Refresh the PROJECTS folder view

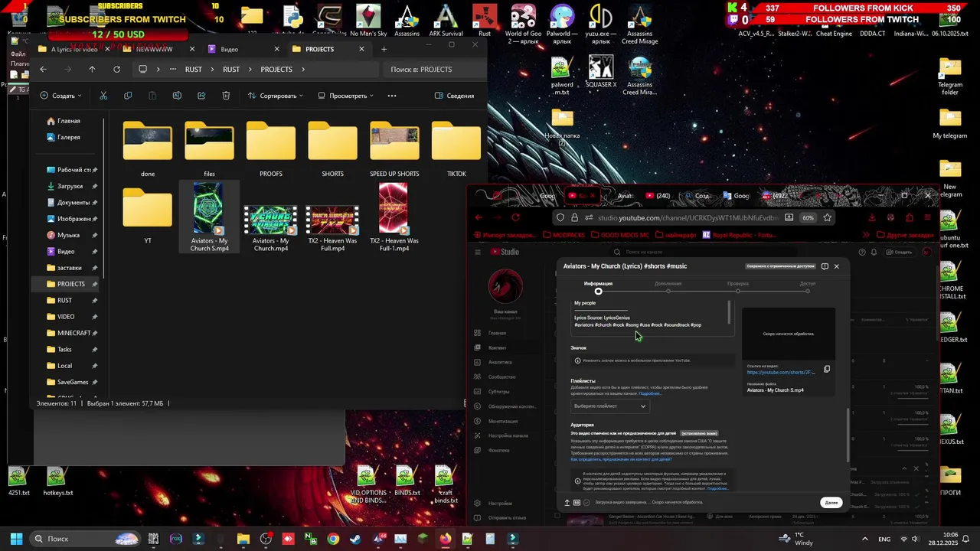click(116, 69)
